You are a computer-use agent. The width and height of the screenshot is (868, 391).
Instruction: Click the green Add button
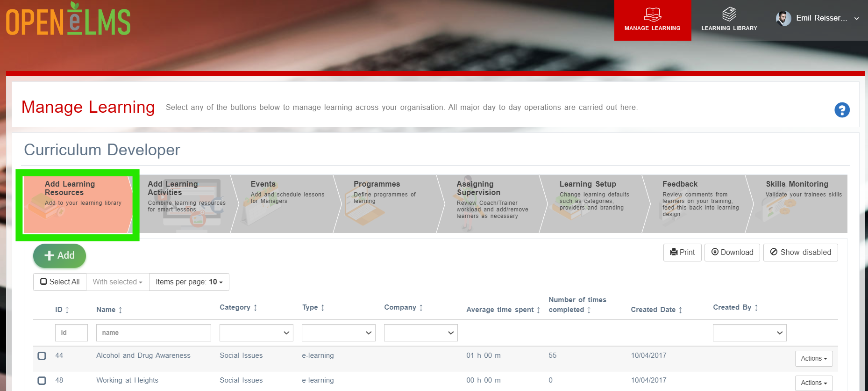[x=59, y=256]
